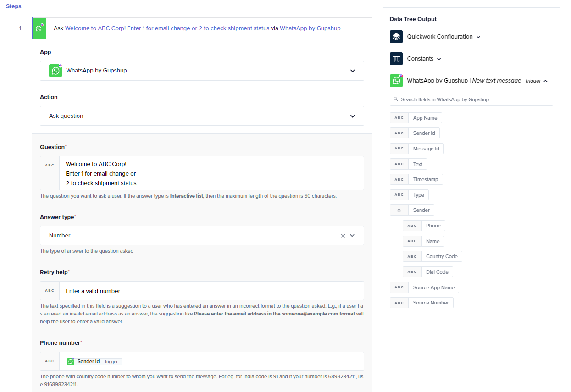Click the step 1 Ask Welcome header row
Viewport: 571px width, 392px height.
(202, 28)
